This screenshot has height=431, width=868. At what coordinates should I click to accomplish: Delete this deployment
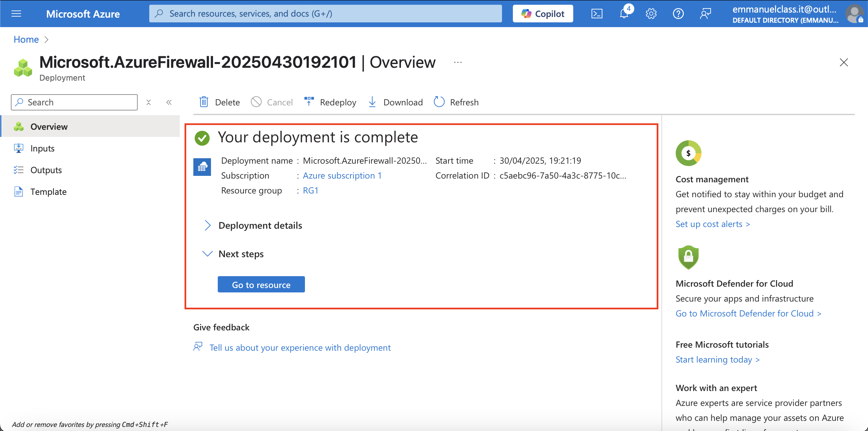tap(219, 102)
